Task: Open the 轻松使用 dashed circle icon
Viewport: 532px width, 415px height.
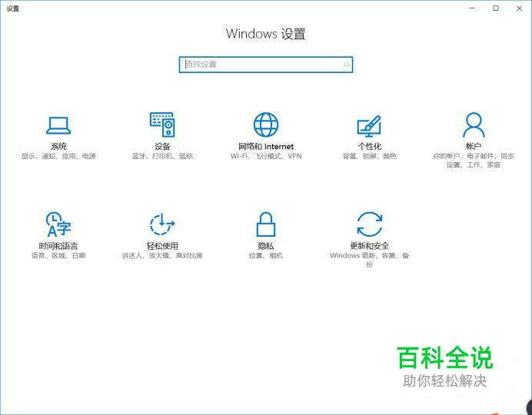Action: pyautogui.click(x=162, y=224)
